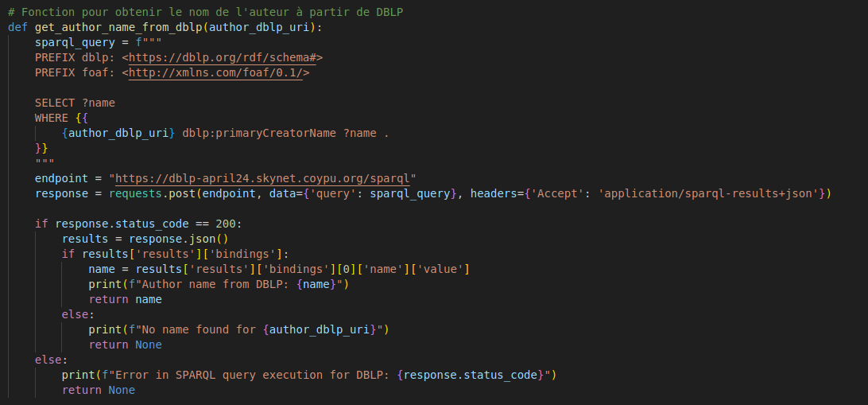
Task: Click the 'Author name from DBLP' print statement
Action: [x=219, y=284]
